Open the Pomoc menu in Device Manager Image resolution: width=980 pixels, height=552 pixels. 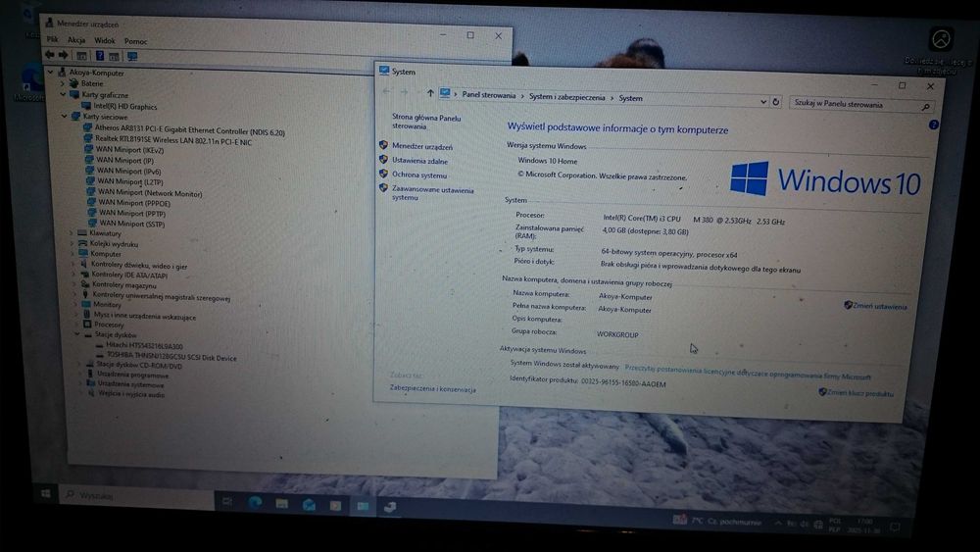[x=135, y=41]
